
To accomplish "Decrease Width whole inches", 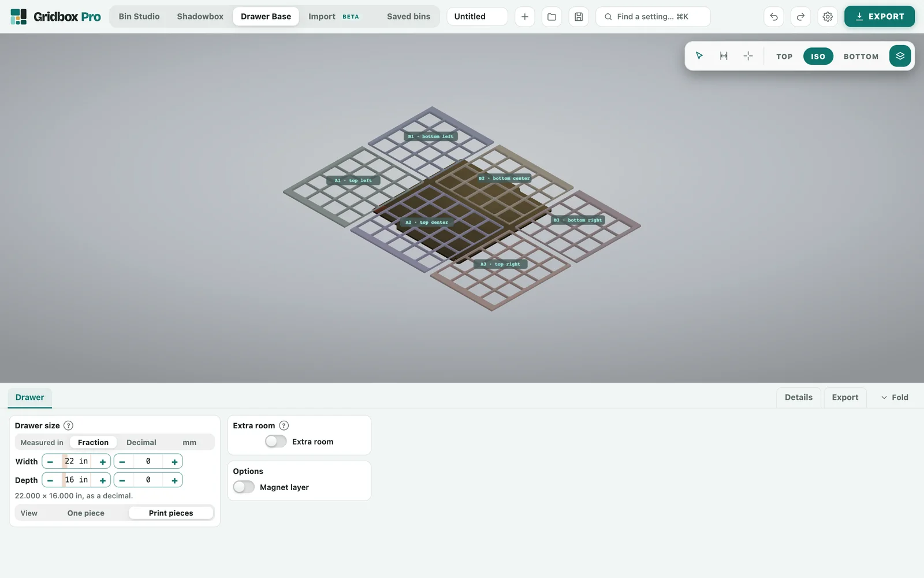I will tap(51, 462).
